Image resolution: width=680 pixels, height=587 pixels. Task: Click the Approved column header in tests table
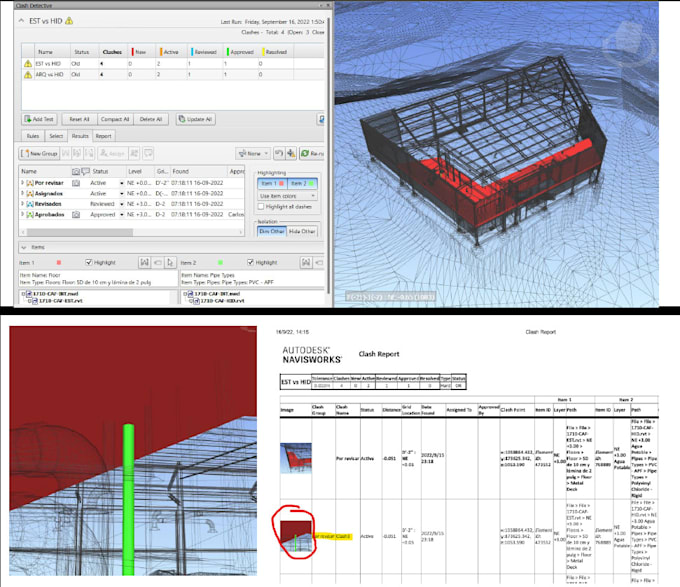[x=240, y=52]
